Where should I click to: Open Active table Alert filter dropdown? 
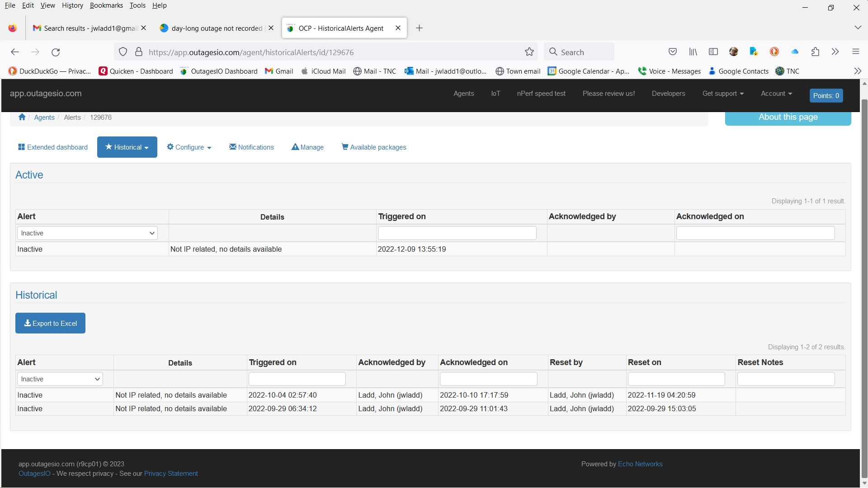point(87,233)
